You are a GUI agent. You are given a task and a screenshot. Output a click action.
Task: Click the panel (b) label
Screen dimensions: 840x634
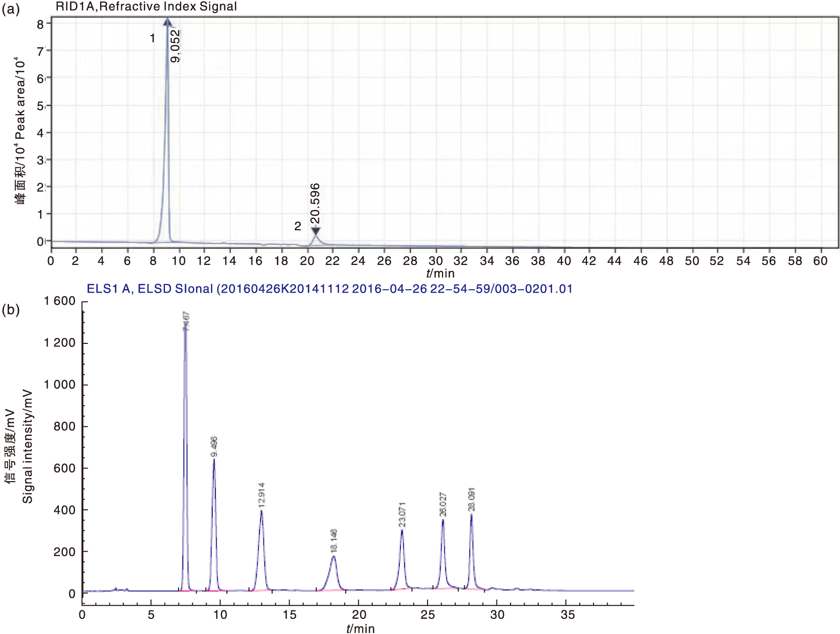11,309
